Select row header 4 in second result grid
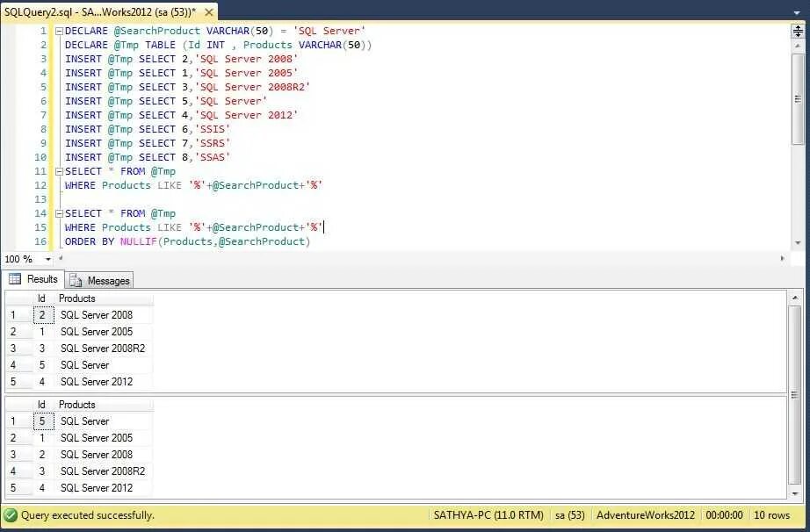Screen dimensions: 810x532 point(18,471)
